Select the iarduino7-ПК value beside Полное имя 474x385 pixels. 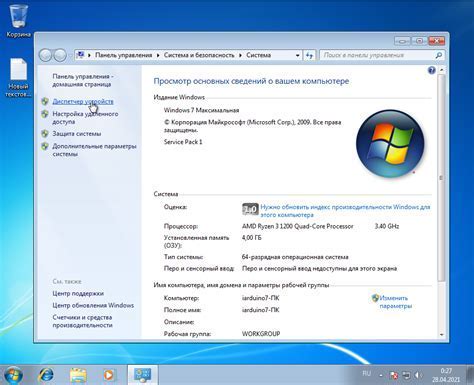point(261,310)
